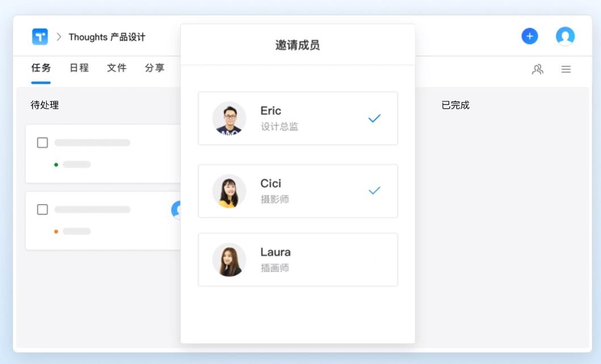
Task: Open the hamburger list view icon
Action: (x=566, y=69)
